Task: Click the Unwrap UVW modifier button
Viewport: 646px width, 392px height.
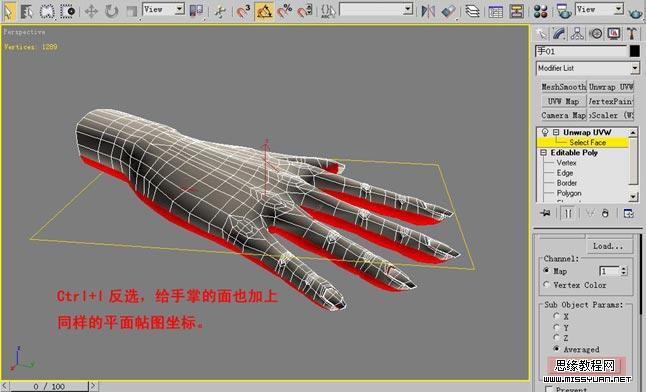Action: [x=611, y=87]
